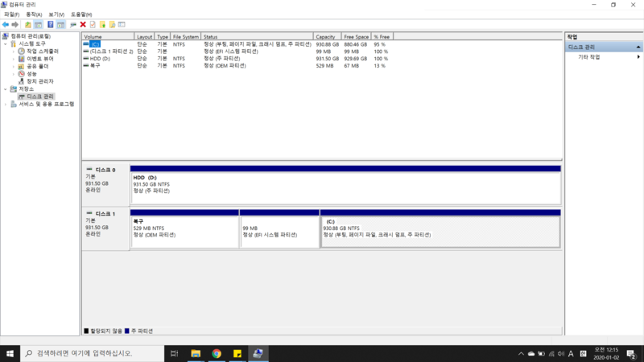
Task: Sort by Type column header
Action: point(163,36)
